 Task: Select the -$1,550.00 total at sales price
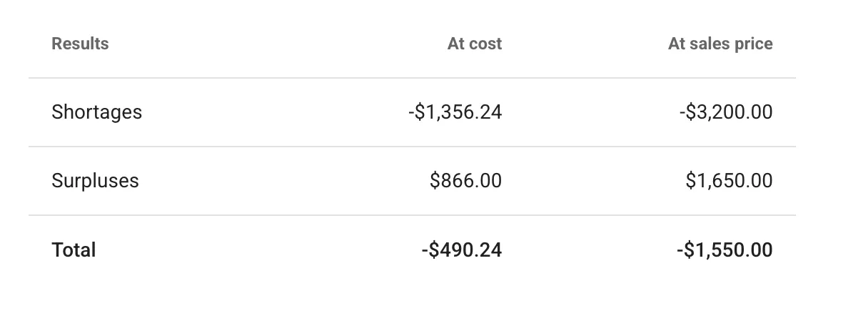(724, 250)
